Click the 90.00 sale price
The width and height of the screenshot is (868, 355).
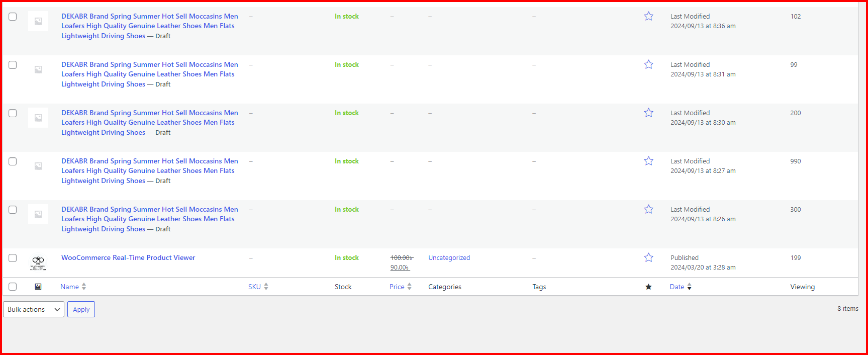pyautogui.click(x=400, y=268)
